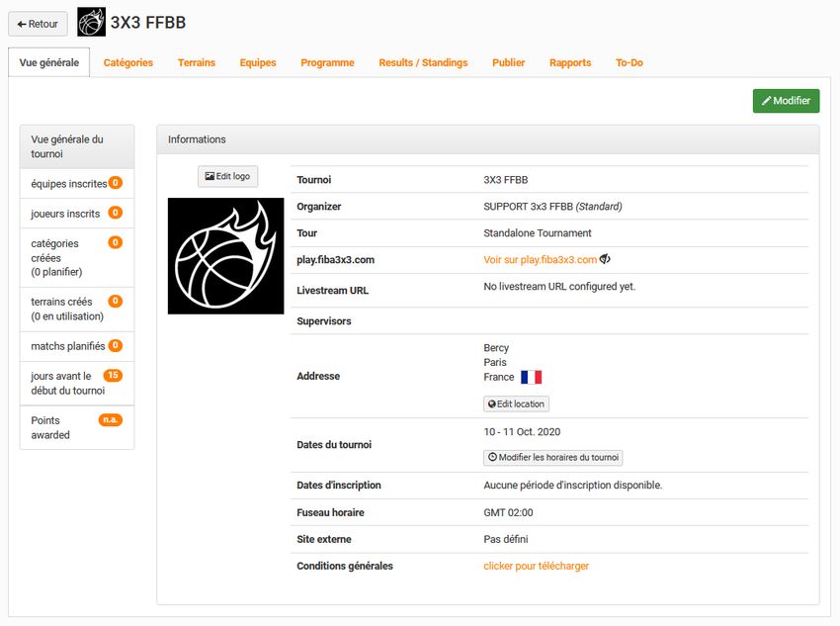Image resolution: width=840 pixels, height=626 pixels.
Task: Select the To-Do tab
Action: 629,62
